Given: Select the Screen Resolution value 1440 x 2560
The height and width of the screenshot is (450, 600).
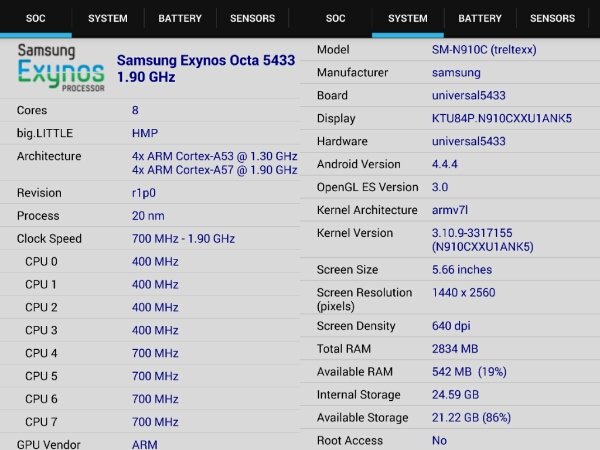Looking at the screenshot, I should pyautogui.click(x=463, y=293).
